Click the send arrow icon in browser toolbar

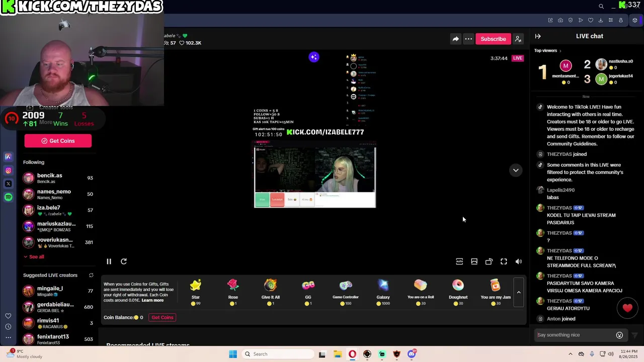coord(581,20)
